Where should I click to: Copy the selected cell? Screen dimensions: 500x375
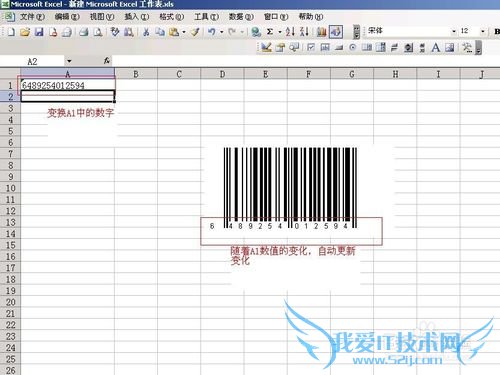pyautogui.click(x=160, y=32)
